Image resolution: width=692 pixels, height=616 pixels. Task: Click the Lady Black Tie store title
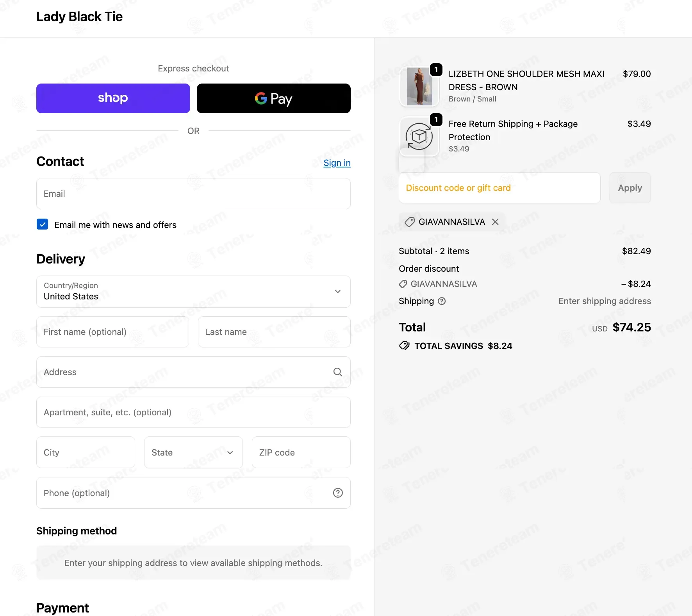pos(79,17)
